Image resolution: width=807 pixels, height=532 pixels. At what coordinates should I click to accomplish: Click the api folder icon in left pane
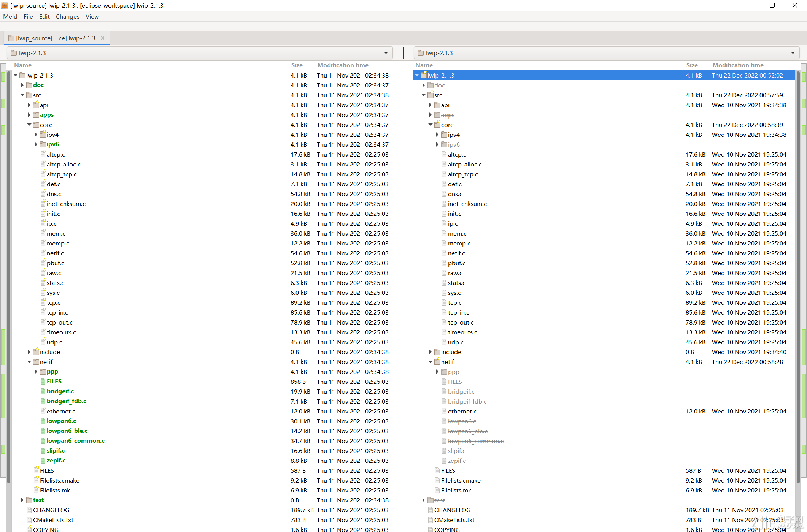[x=36, y=105]
